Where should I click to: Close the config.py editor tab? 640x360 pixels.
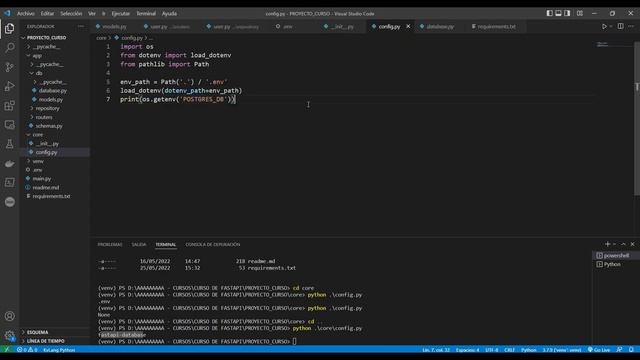coord(408,27)
